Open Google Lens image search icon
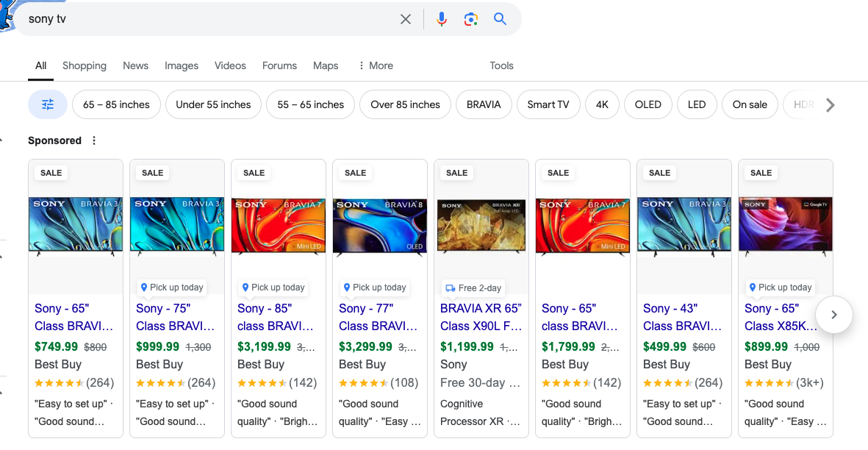Image resolution: width=868 pixels, height=450 pixels. (x=470, y=19)
